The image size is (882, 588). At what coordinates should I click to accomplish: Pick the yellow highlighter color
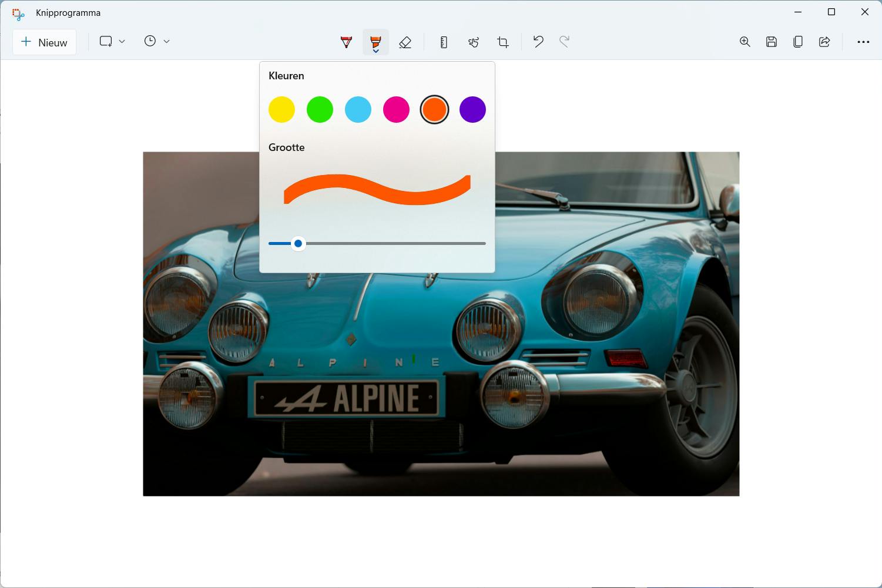[281, 110]
